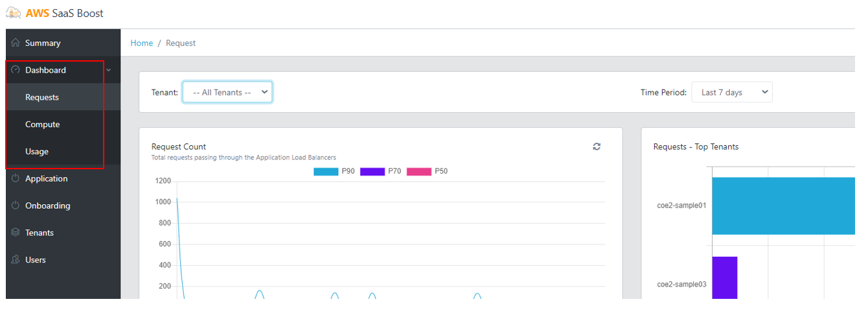
Task: Click the Dashboard speedometer icon
Action: point(16,70)
